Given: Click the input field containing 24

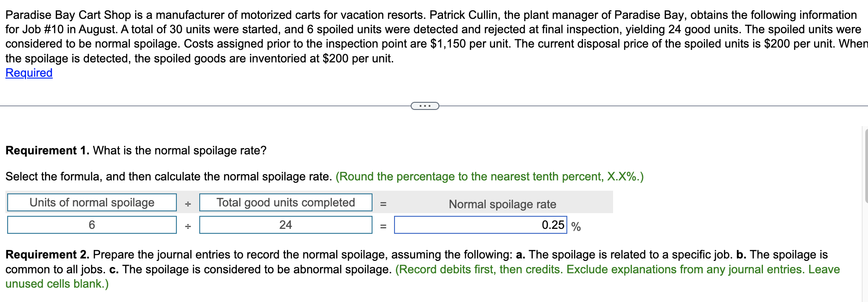Looking at the screenshot, I should click(x=286, y=225).
